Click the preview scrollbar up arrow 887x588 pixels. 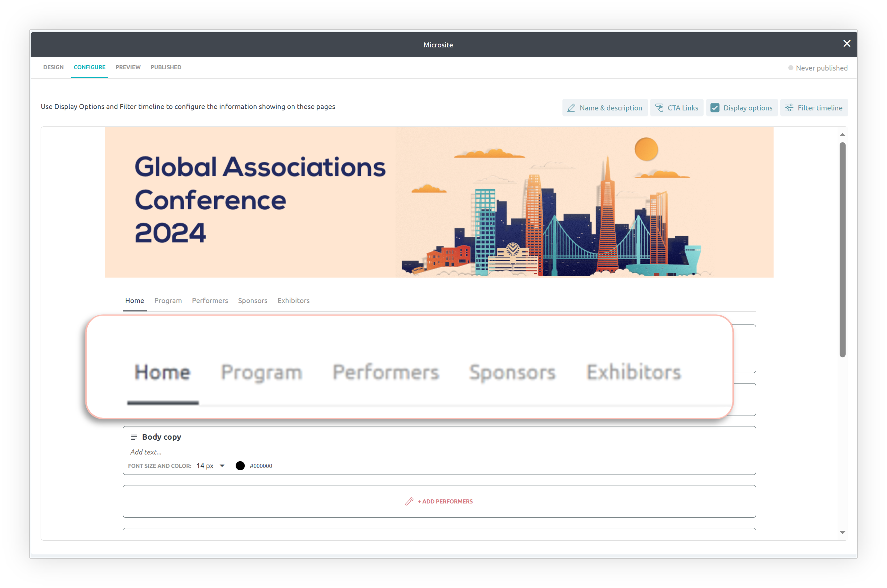[x=842, y=135]
